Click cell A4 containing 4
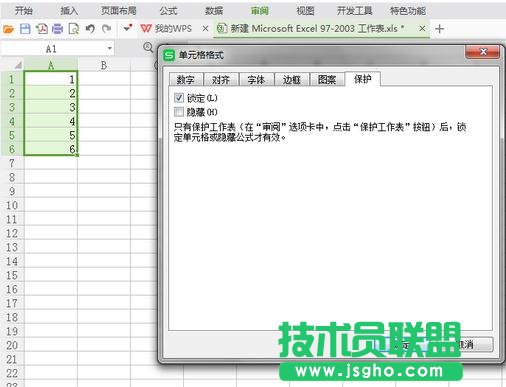The height and width of the screenshot is (387, 506). 51,121
